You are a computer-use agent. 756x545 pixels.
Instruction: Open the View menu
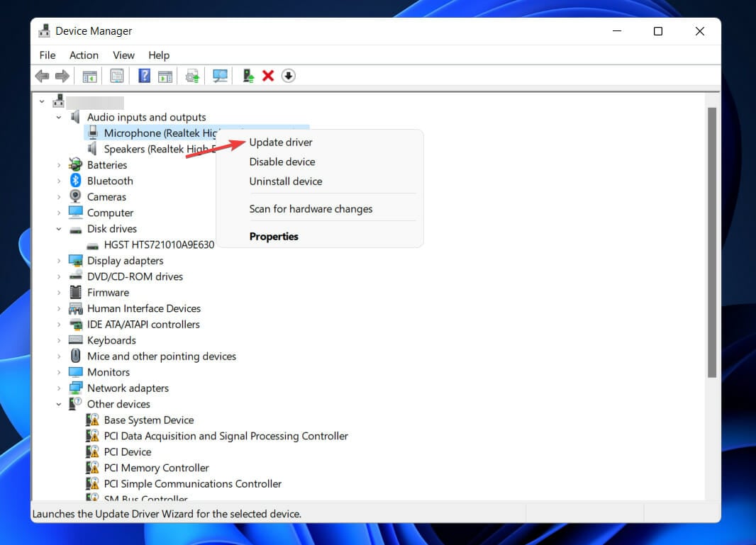click(123, 55)
